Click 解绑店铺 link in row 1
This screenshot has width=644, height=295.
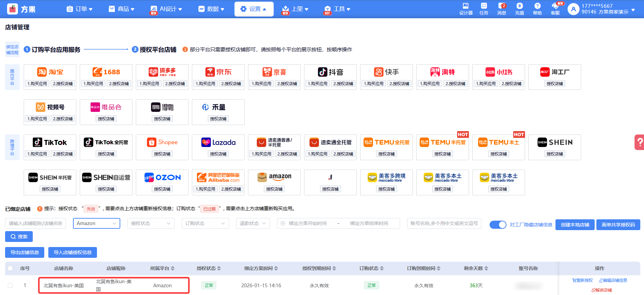(602, 290)
